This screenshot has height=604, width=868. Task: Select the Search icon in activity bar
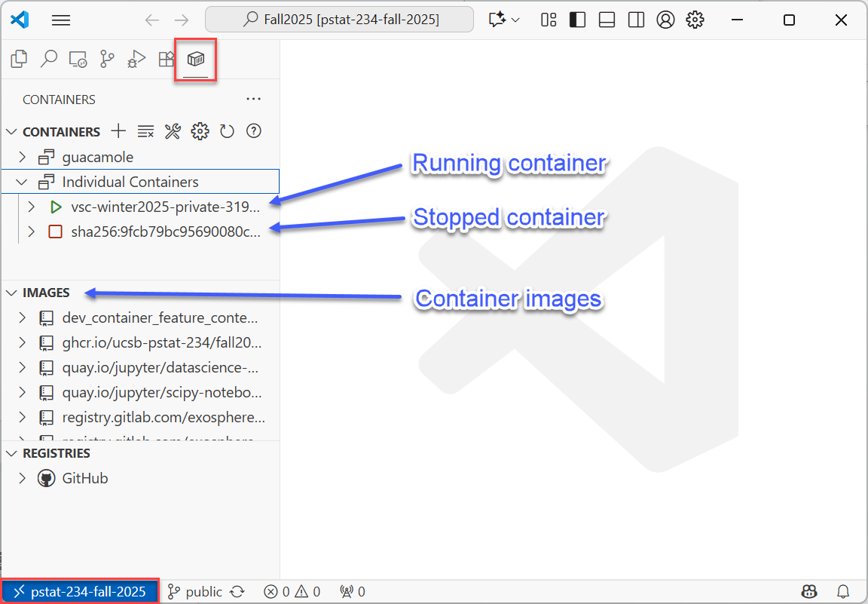48,59
